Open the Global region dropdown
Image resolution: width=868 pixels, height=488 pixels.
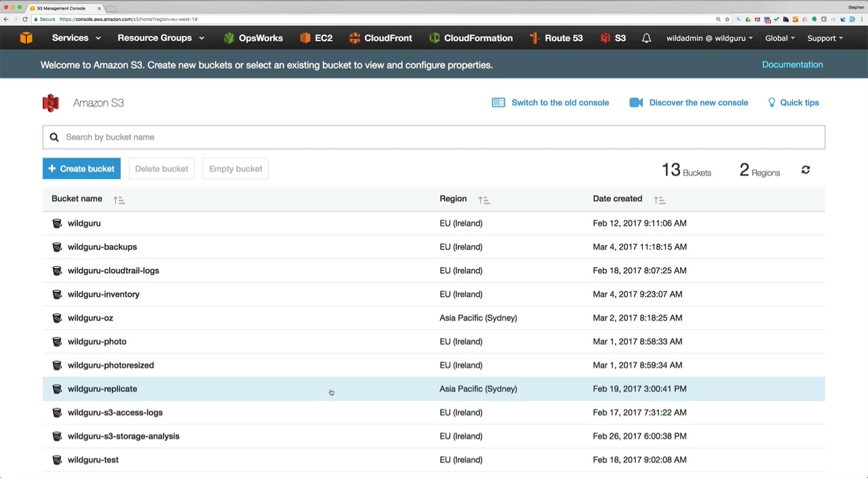tap(780, 38)
